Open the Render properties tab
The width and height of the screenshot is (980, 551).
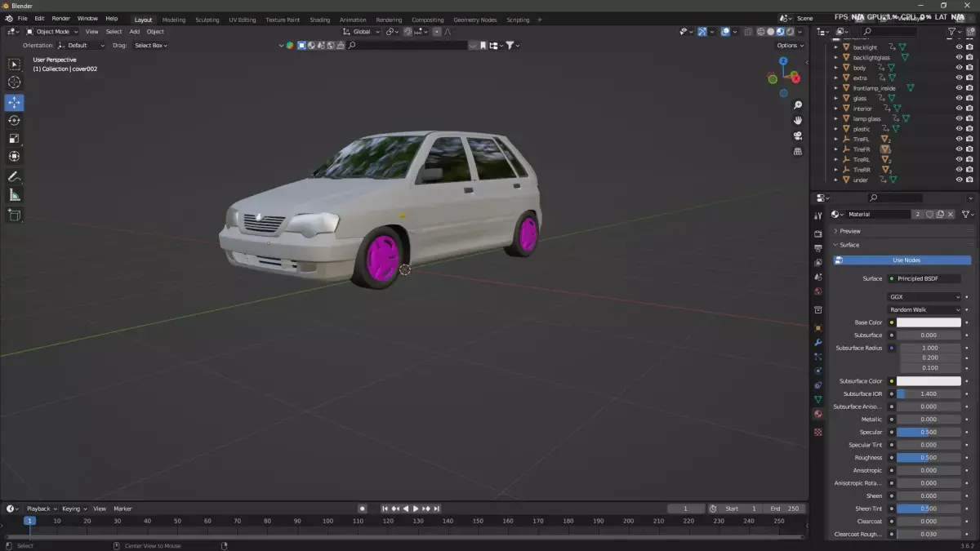tap(817, 234)
